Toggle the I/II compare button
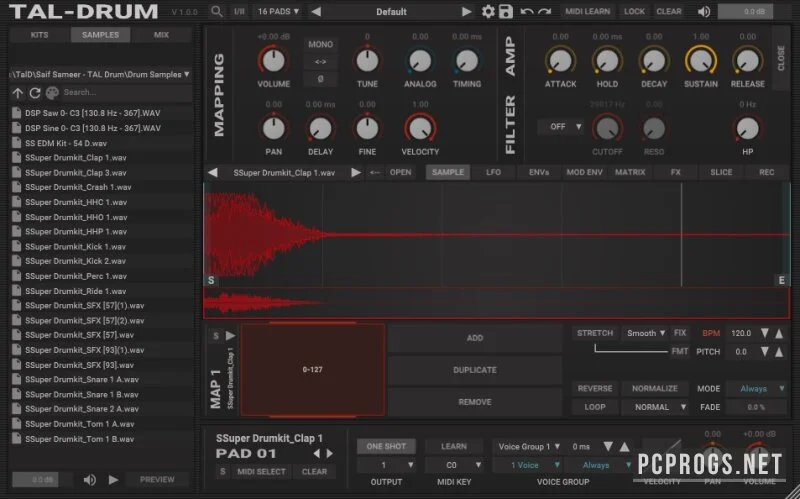 (239, 11)
